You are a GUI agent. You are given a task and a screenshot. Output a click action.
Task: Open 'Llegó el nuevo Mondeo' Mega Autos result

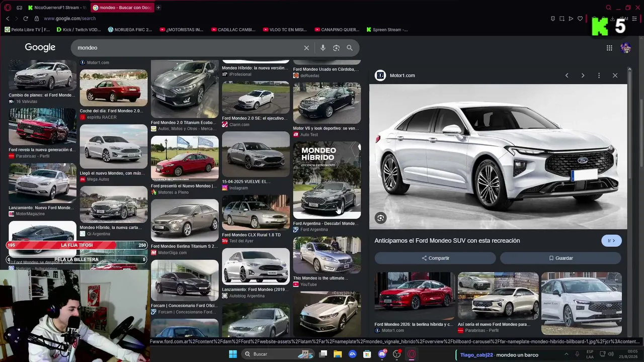point(114,147)
